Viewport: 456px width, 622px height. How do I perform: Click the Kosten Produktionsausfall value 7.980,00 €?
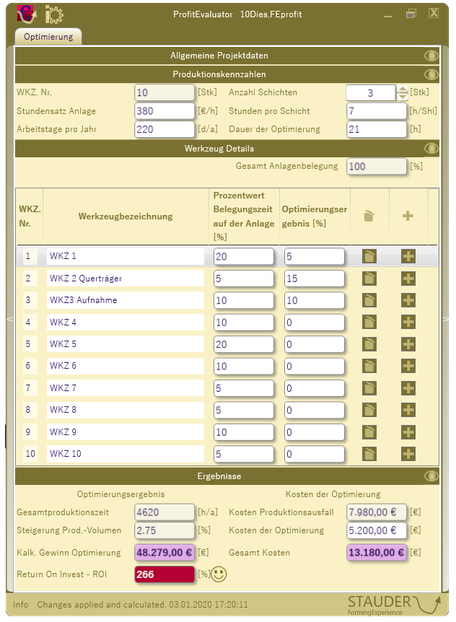coord(377,513)
